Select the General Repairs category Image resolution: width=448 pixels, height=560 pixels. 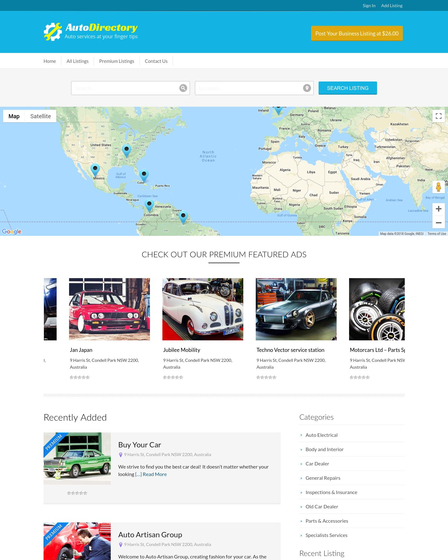(x=323, y=478)
